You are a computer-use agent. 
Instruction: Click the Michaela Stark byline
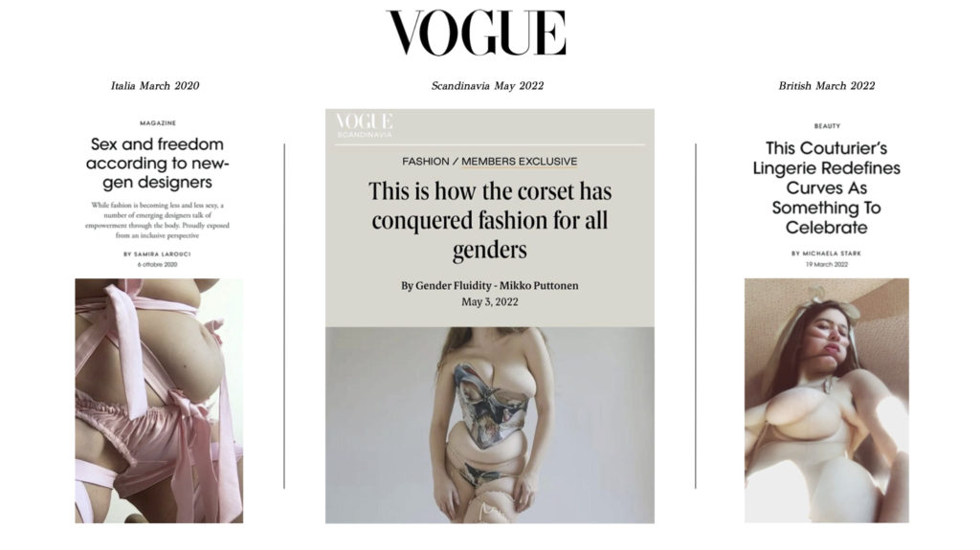826,253
